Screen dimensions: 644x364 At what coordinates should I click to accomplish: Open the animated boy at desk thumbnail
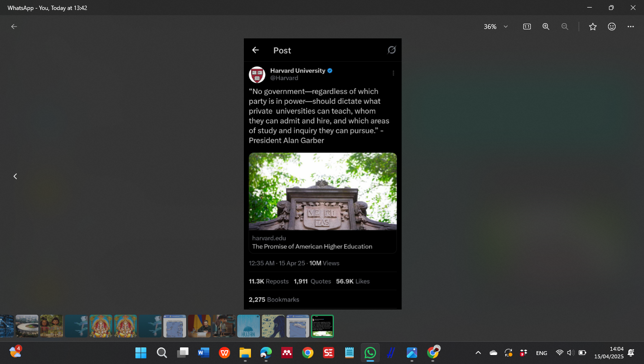224,326
